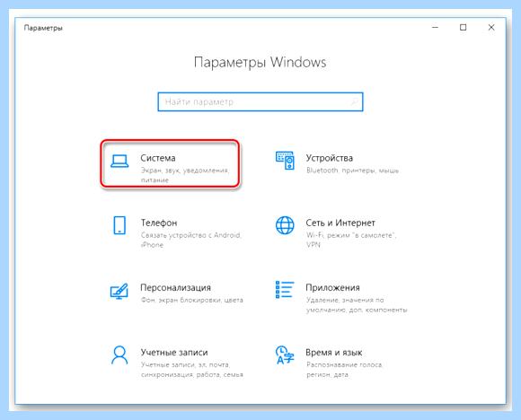Click the text 'Фон, экран блокировки, цвета'
521x420 pixels.
click(x=191, y=300)
